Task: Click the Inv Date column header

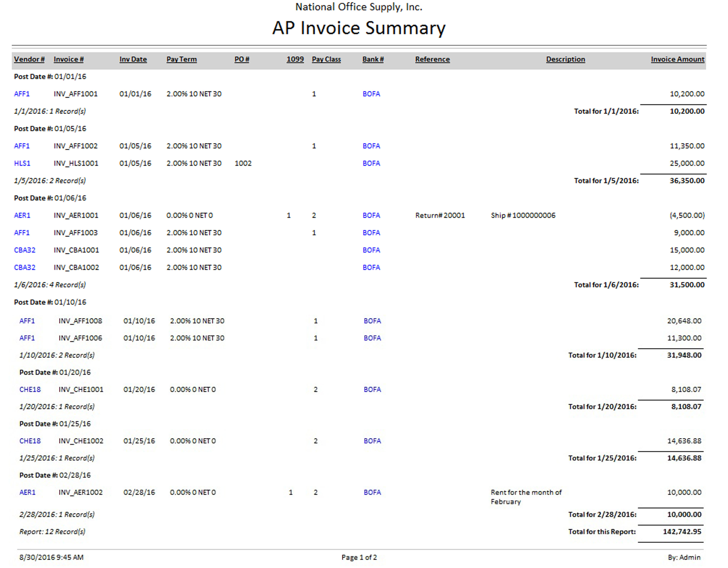Action: click(x=133, y=59)
